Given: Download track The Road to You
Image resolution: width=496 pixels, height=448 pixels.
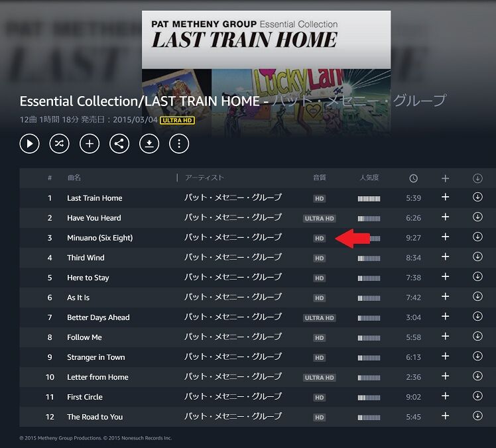Looking at the screenshot, I should coord(477,416).
